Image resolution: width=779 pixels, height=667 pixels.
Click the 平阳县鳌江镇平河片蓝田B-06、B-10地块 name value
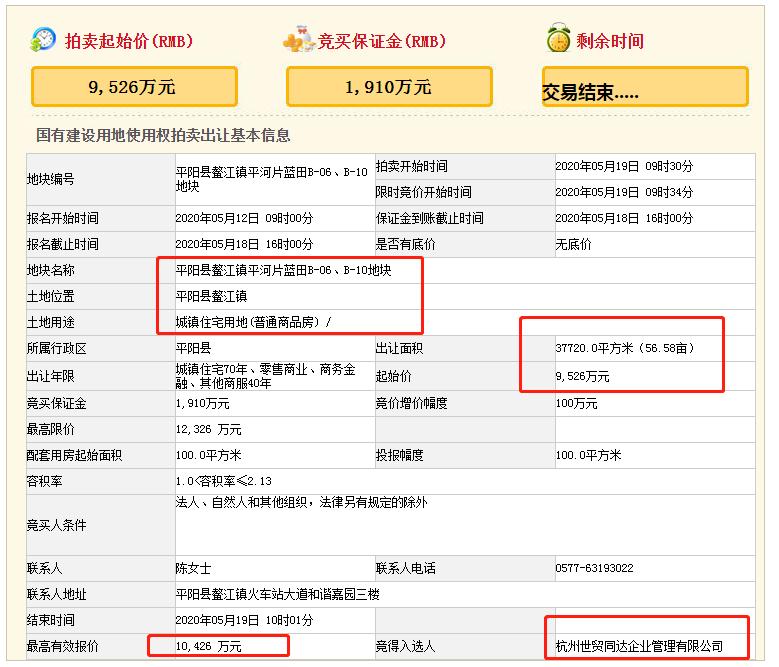click(283, 270)
